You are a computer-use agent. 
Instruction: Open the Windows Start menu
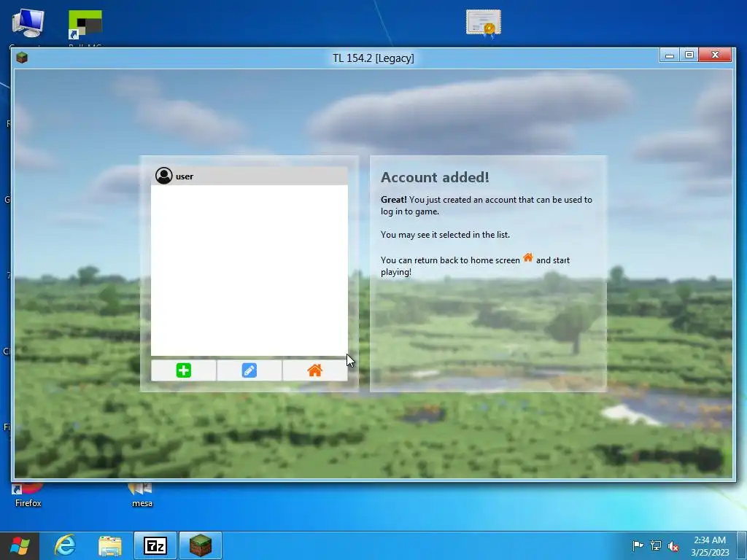[20, 545]
